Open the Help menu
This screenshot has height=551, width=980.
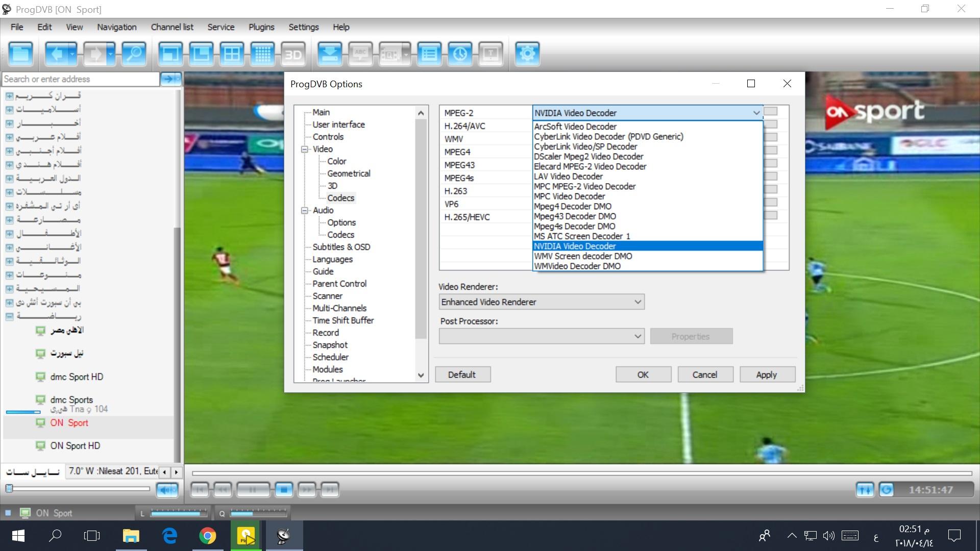pyautogui.click(x=341, y=27)
